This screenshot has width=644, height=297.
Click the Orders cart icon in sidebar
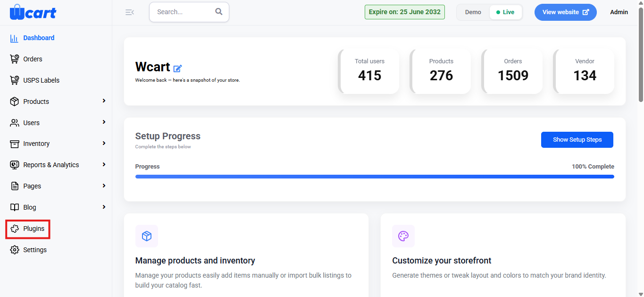(15, 59)
